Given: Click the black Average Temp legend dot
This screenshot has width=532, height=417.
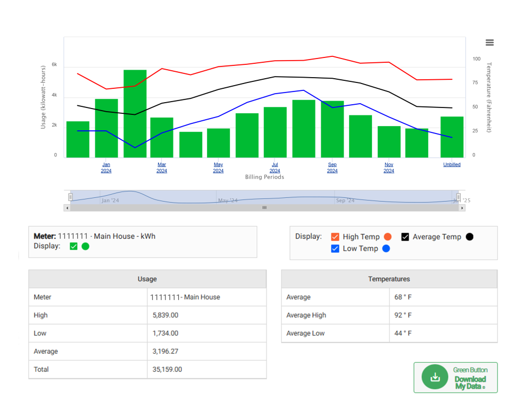Looking at the screenshot, I should 468,236.
